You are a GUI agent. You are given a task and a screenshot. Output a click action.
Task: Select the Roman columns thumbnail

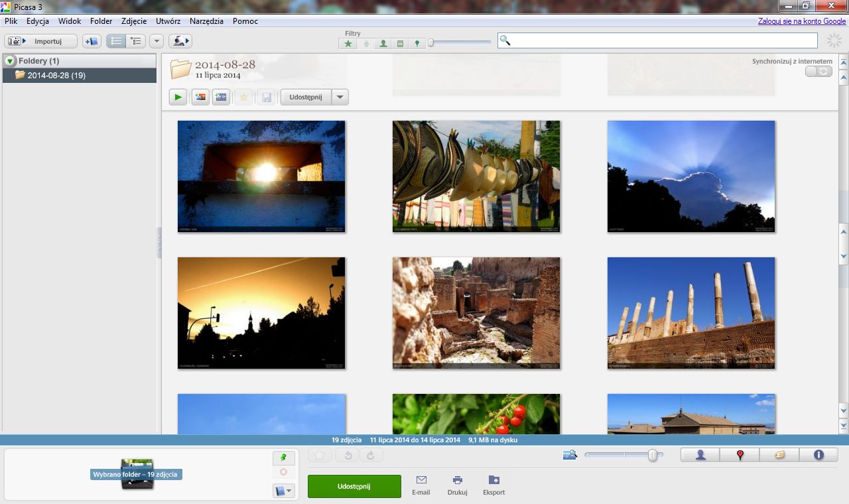(691, 313)
